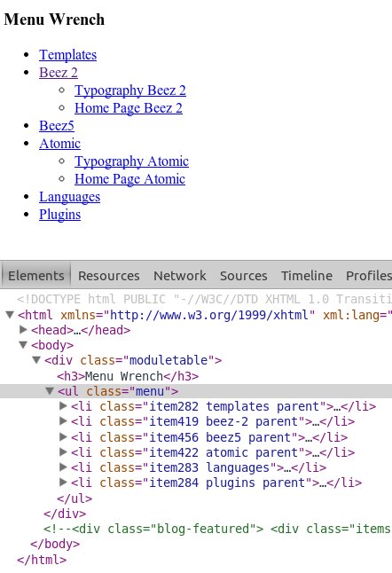
Task: Expand the item419 beez-2 li node
Action: coord(63,421)
